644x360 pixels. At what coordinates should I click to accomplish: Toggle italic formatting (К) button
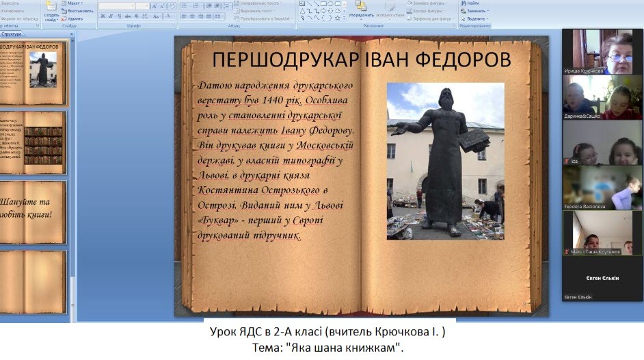(x=109, y=16)
